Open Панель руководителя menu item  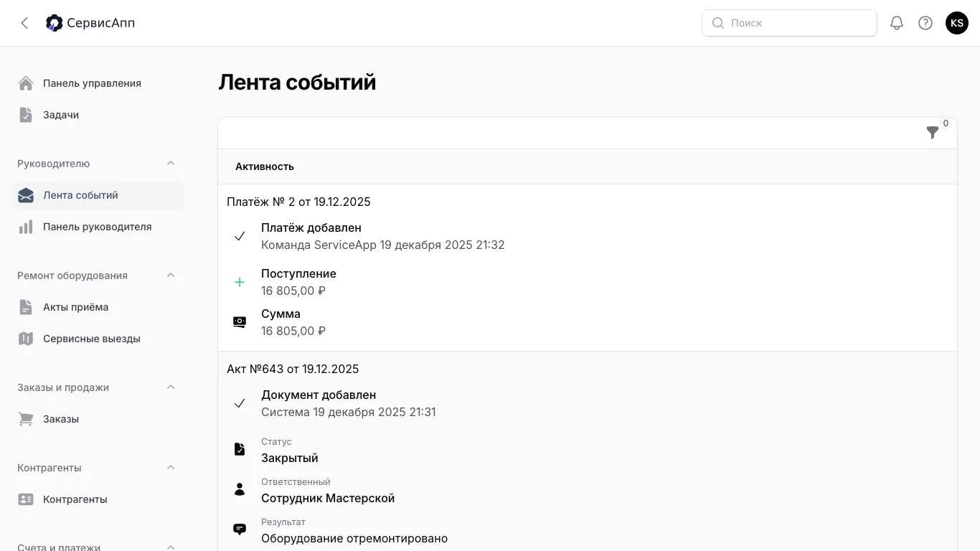(98, 227)
